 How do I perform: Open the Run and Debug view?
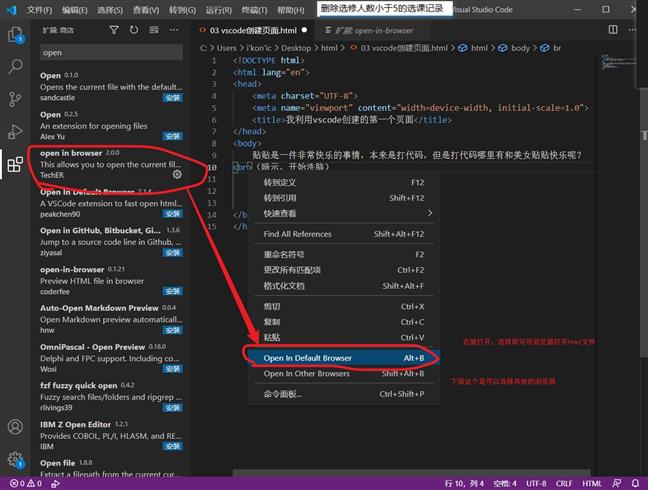[15, 132]
